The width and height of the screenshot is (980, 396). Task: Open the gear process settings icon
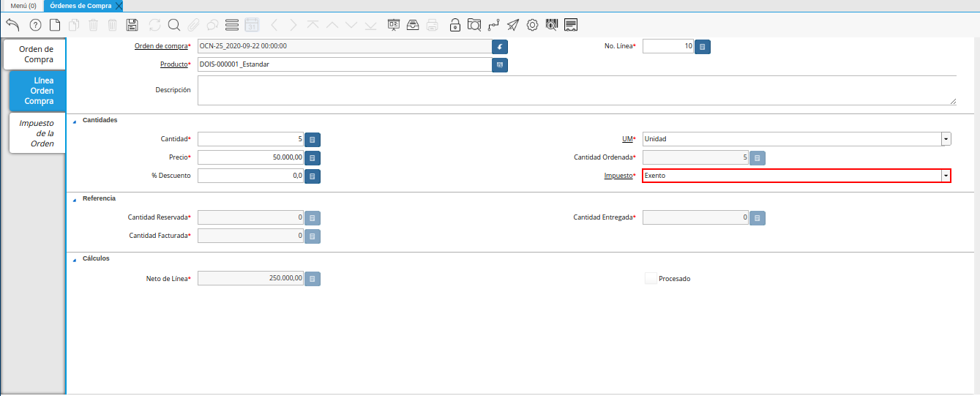pos(533,25)
